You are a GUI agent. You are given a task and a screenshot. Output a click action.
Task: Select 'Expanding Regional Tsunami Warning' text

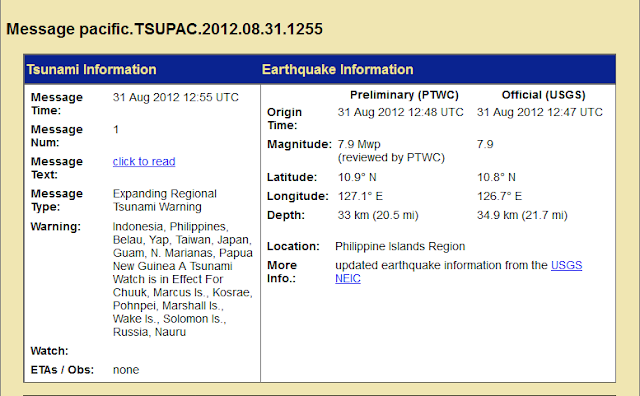pyautogui.click(x=165, y=200)
